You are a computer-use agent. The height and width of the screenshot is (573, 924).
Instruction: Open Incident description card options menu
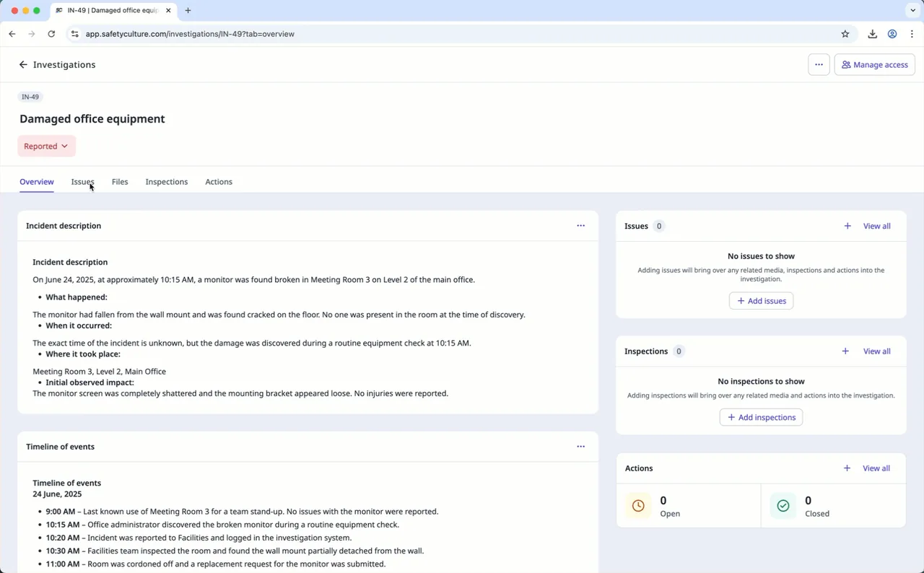tap(580, 226)
